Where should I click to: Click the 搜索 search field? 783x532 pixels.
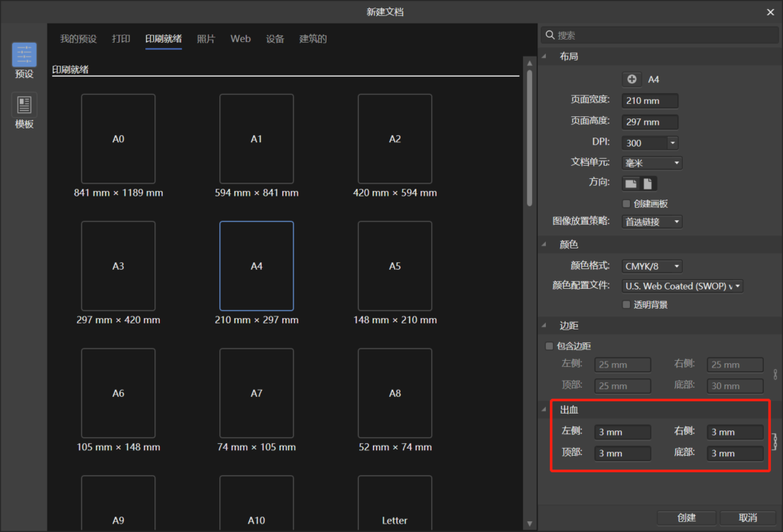click(660, 35)
